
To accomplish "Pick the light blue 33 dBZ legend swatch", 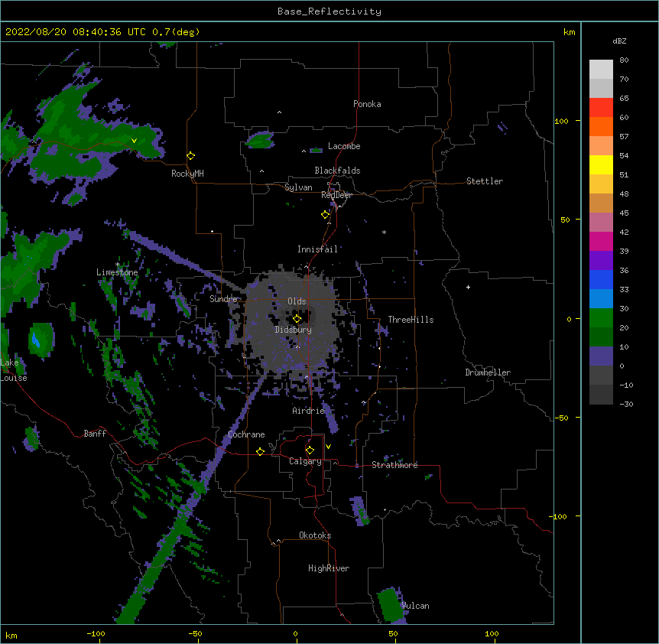I will [x=601, y=299].
